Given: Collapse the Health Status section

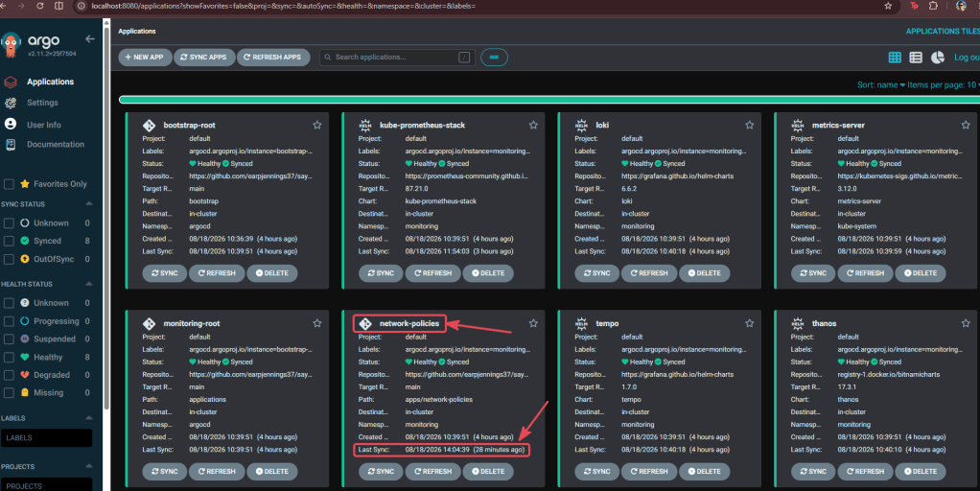Looking at the screenshot, I should (89, 284).
